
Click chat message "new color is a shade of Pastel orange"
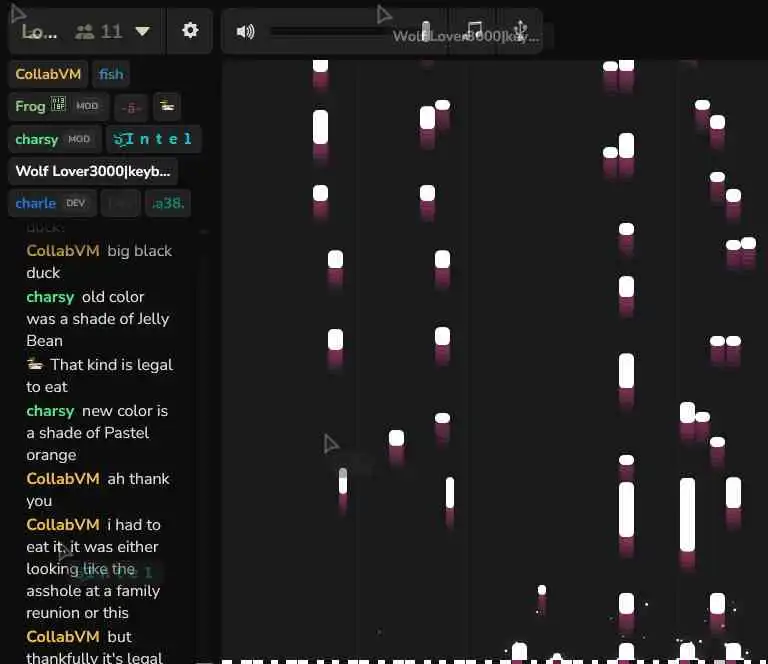pos(97,433)
